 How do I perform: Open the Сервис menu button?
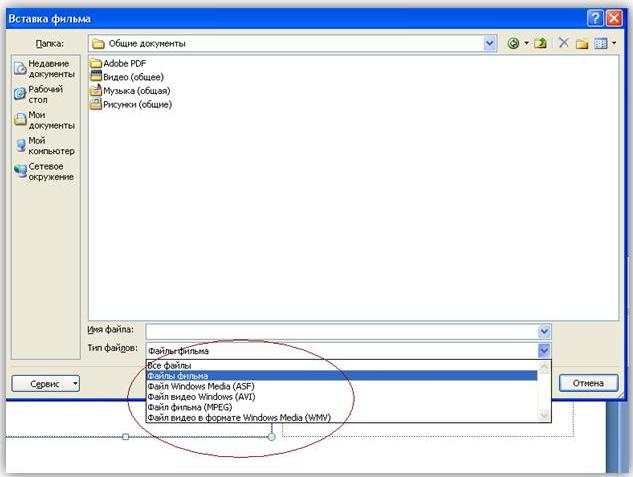(46, 383)
